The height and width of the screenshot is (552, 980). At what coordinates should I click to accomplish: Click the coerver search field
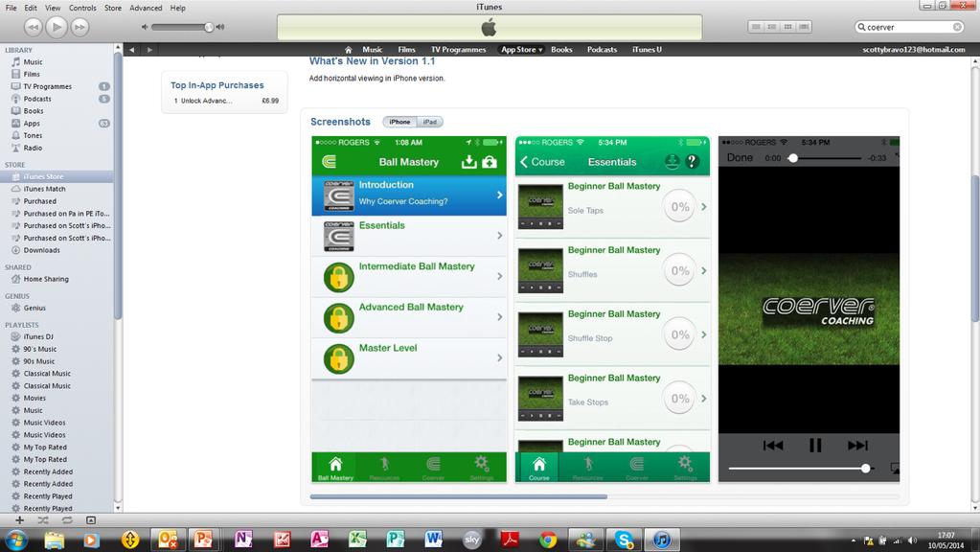909,27
